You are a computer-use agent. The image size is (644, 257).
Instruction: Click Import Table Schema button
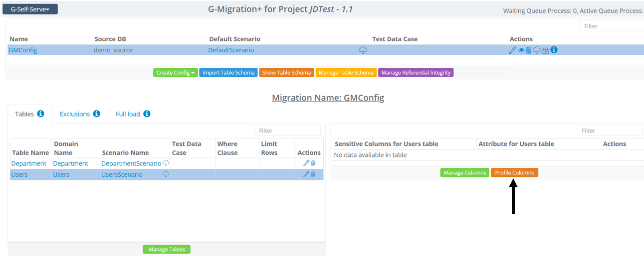pyautogui.click(x=228, y=73)
